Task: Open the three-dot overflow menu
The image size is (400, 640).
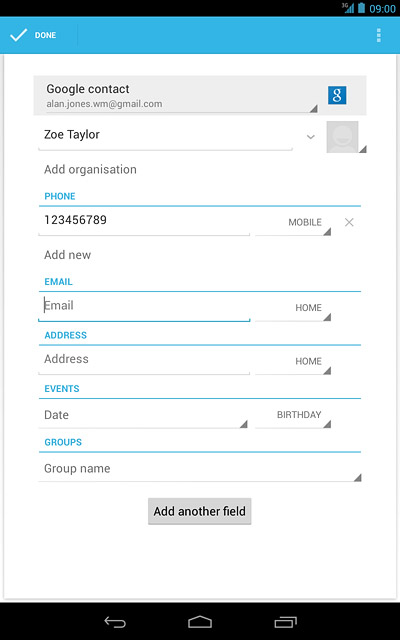Action: click(x=379, y=36)
